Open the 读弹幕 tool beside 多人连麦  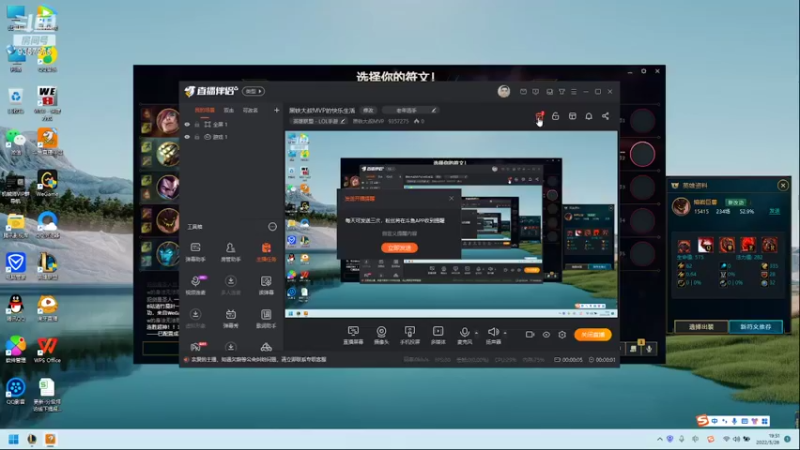[266, 285]
